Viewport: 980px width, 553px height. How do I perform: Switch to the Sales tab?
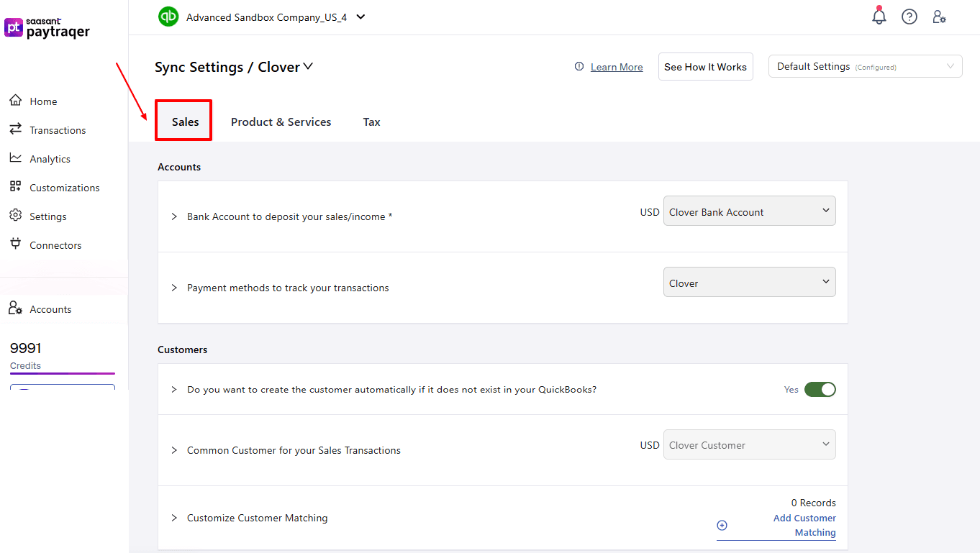tap(185, 122)
